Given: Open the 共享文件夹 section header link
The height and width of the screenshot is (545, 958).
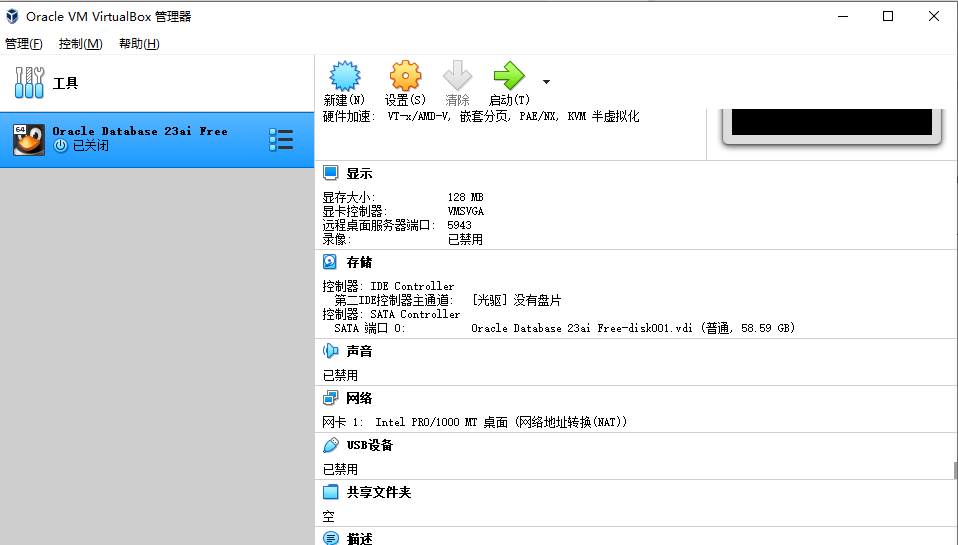Looking at the screenshot, I should (x=379, y=492).
